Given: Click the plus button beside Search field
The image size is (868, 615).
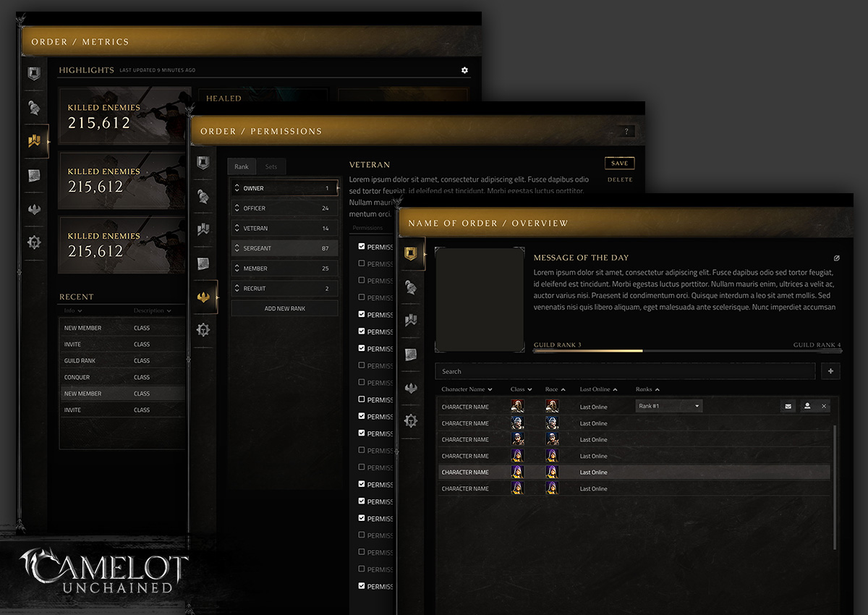Looking at the screenshot, I should 830,371.
